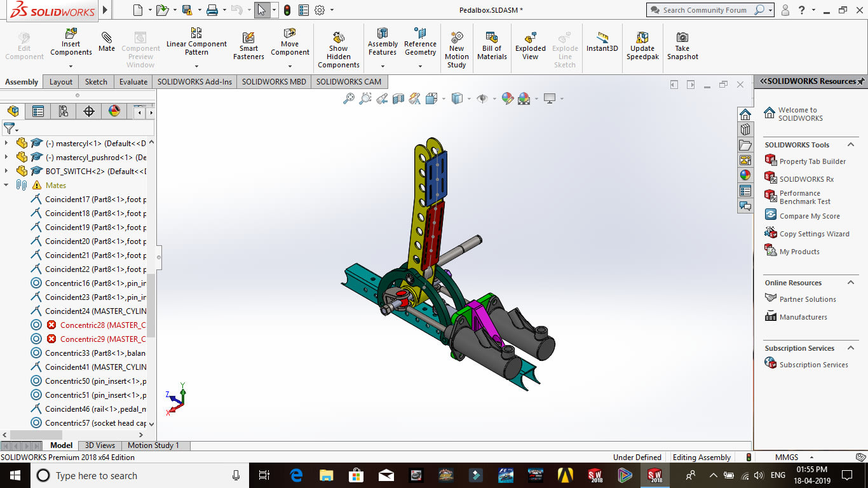Toggle the Instant3D mode
The width and height of the screenshot is (868, 488).
(x=602, y=42)
